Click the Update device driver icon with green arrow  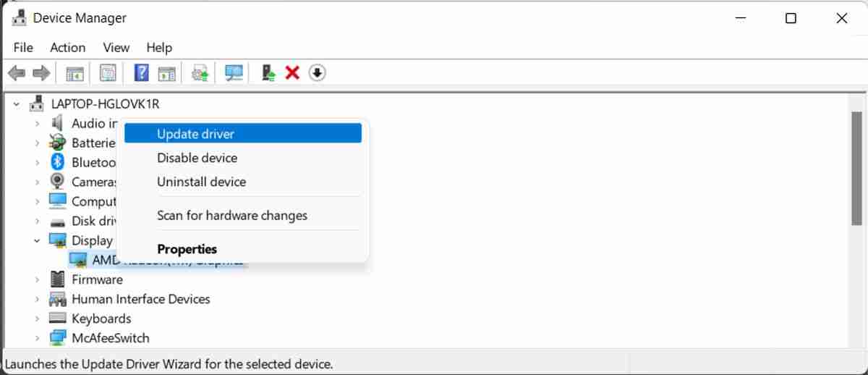click(x=268, y=73)
